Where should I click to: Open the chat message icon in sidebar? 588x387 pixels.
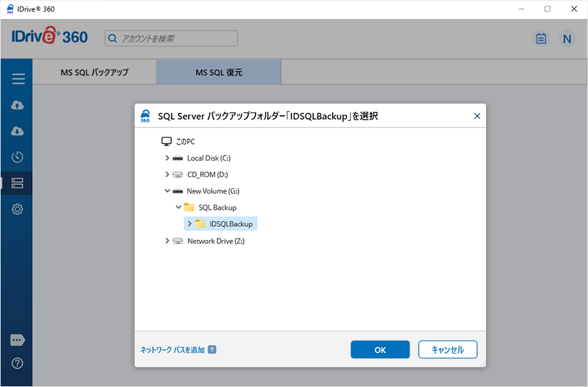[x=18, y=340]
